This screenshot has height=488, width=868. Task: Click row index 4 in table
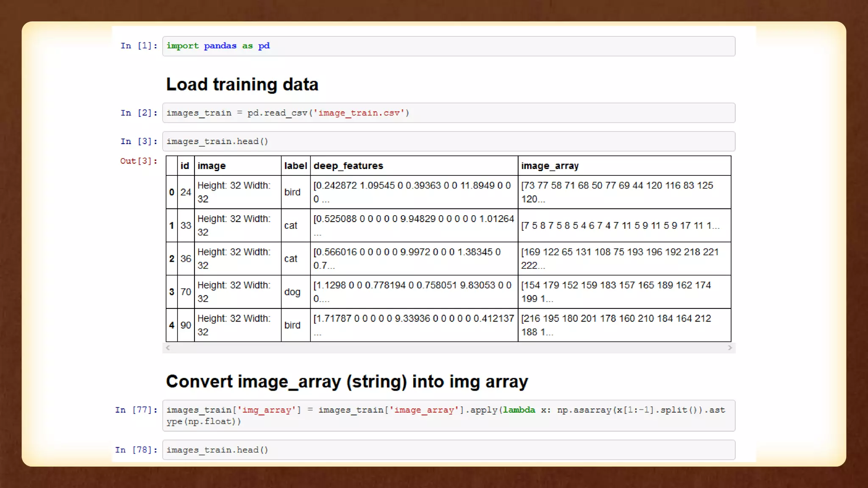pyautogui.click(x=171, y=325)
